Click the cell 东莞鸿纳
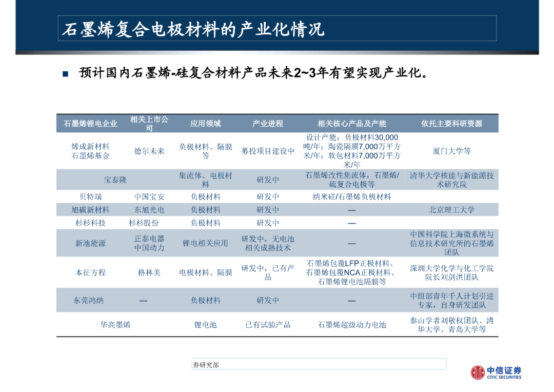 point(88,301)
